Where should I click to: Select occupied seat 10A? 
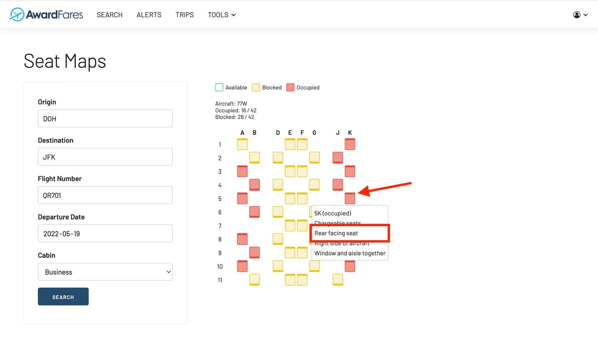(242, 266)
